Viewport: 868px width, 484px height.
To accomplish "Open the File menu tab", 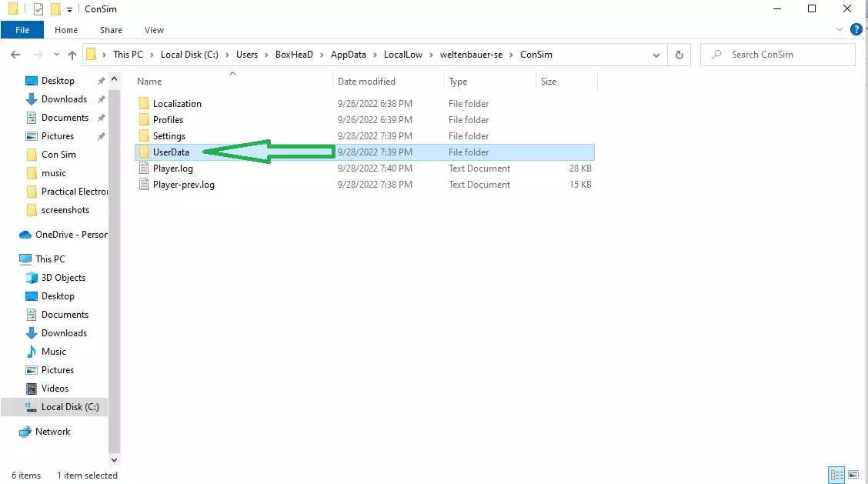I will pos(22,30).
